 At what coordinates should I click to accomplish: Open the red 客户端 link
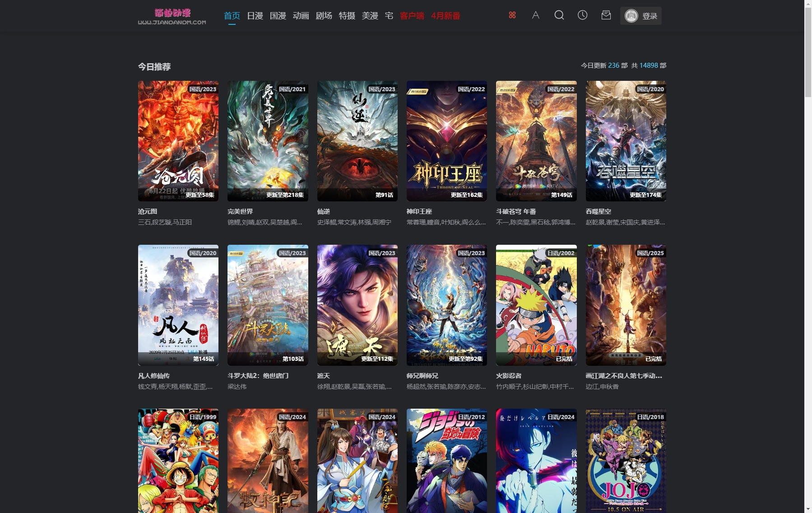pyautogui.click(x=412, y=16)
